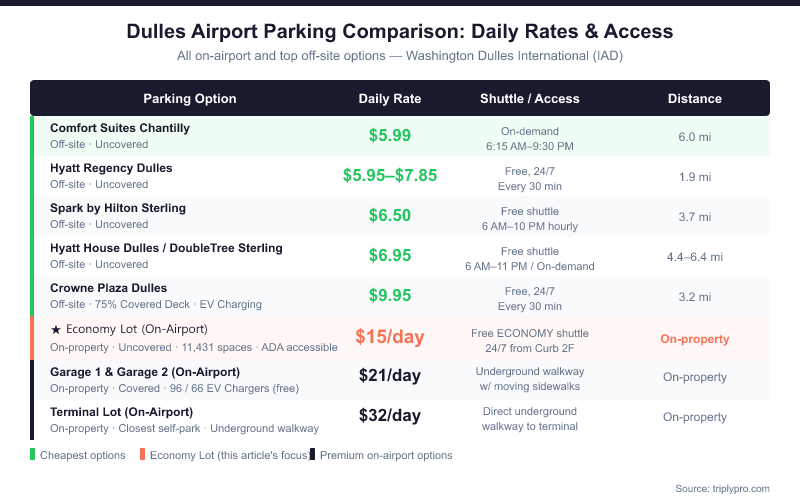800x500 pixels.
Task: Select the Parking Option column header
Action: tap(190, 99)
